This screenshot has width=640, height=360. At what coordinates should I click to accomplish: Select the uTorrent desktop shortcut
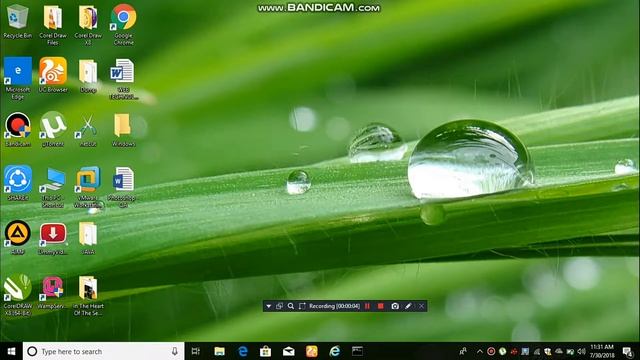[x=53, y=129]
